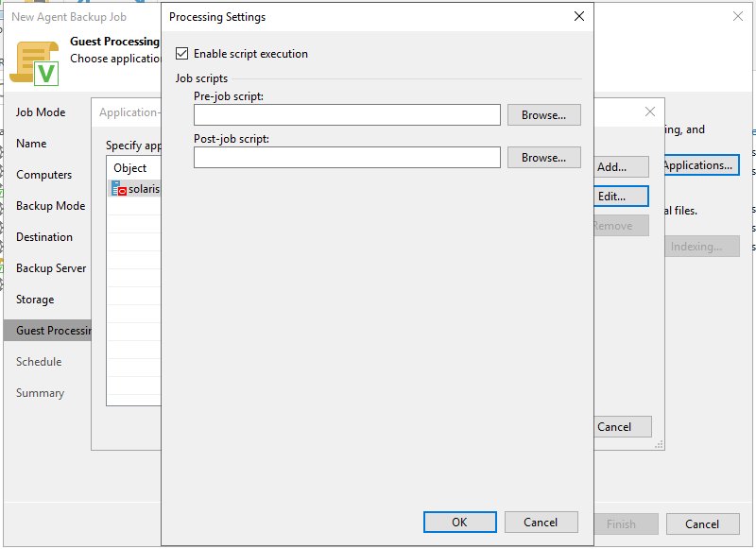Click the Pre-job script input field

point(347,115)
